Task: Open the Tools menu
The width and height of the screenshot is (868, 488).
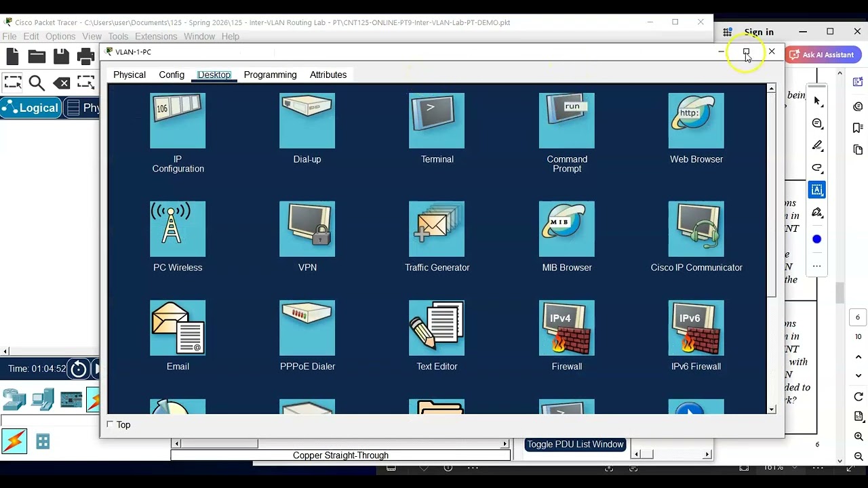Action: coord(118,37)
